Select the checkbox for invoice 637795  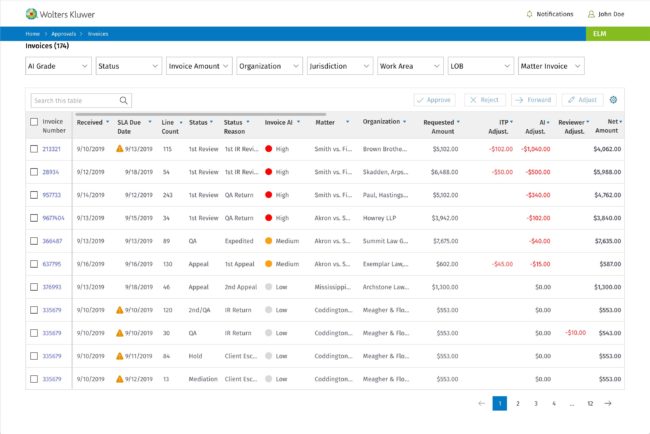tap(34, 264)
